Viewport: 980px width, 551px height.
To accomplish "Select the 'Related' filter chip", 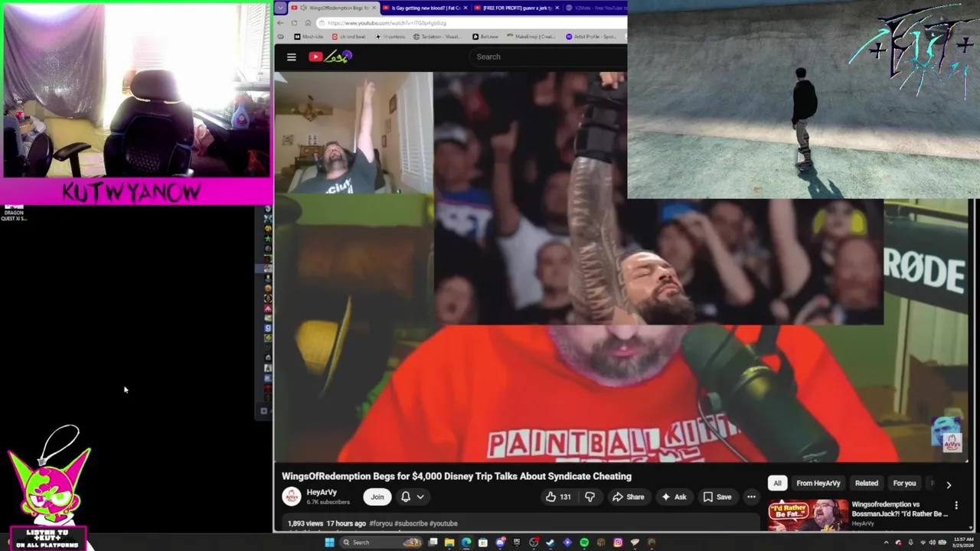I will (866, 483).
